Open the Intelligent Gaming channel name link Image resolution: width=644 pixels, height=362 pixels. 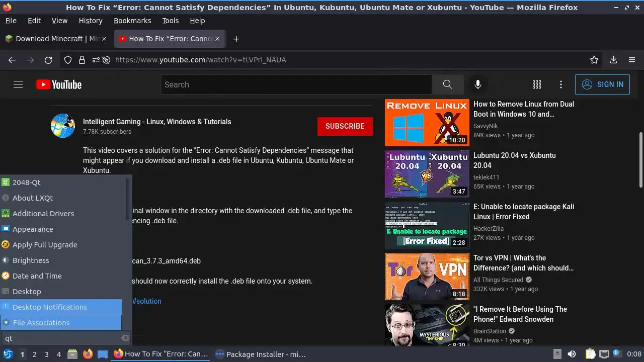(157, 122)
